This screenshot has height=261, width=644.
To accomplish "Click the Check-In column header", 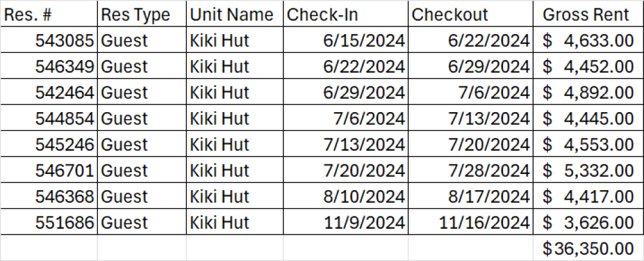I will pos(346,14).
